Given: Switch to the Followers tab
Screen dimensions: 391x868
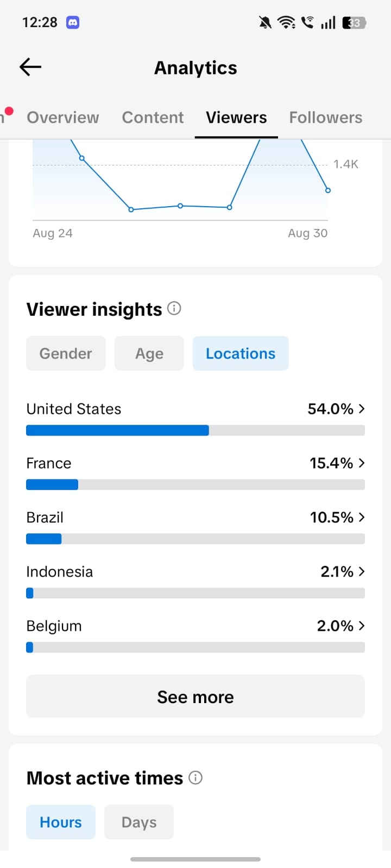Looking at the screenshot, I should (326, 117).
